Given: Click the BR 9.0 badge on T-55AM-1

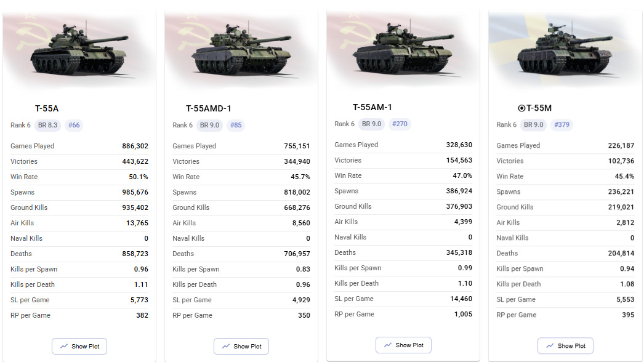Looking at the screenshot, I should click(x=372, y=124).
